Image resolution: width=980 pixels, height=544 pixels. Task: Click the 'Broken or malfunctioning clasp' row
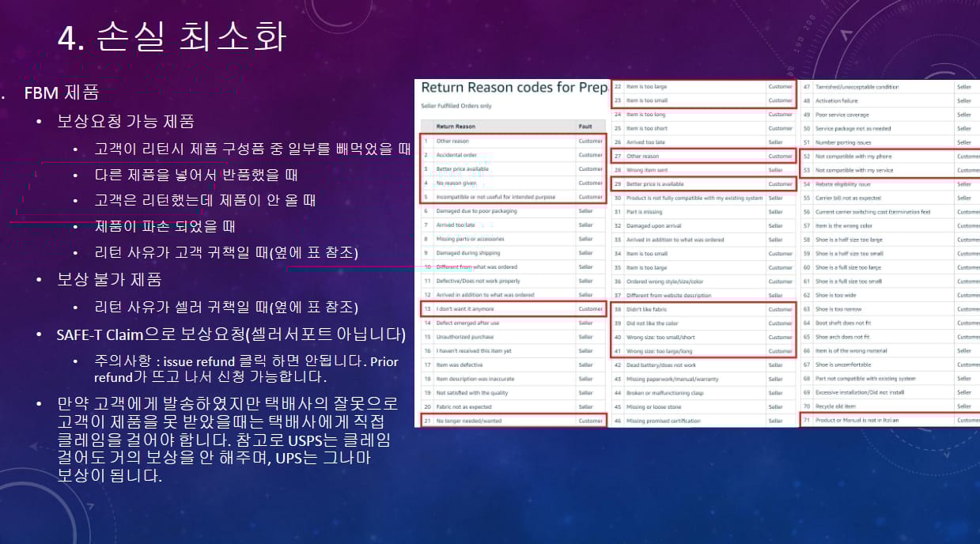pyautogui.click(x=703, y=393)
